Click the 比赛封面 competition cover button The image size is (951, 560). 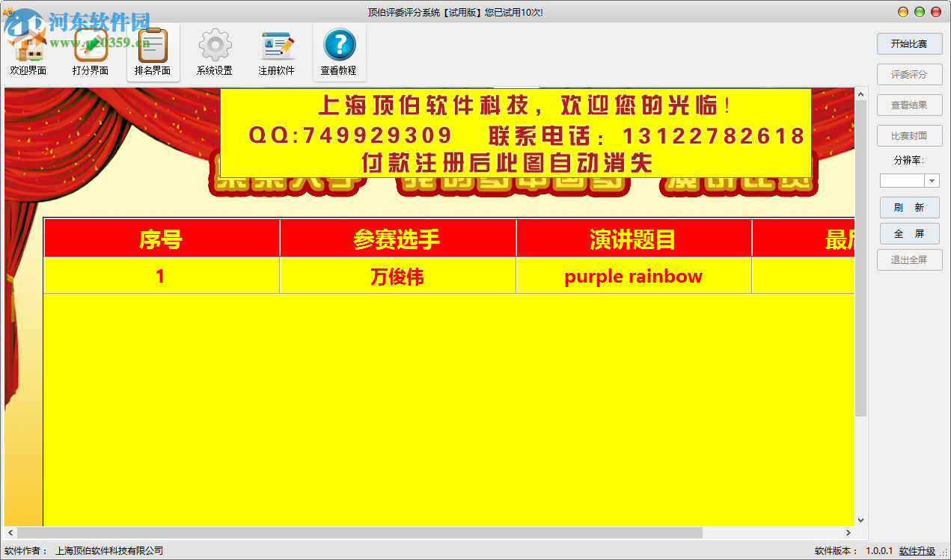click(x=909, y=135)
